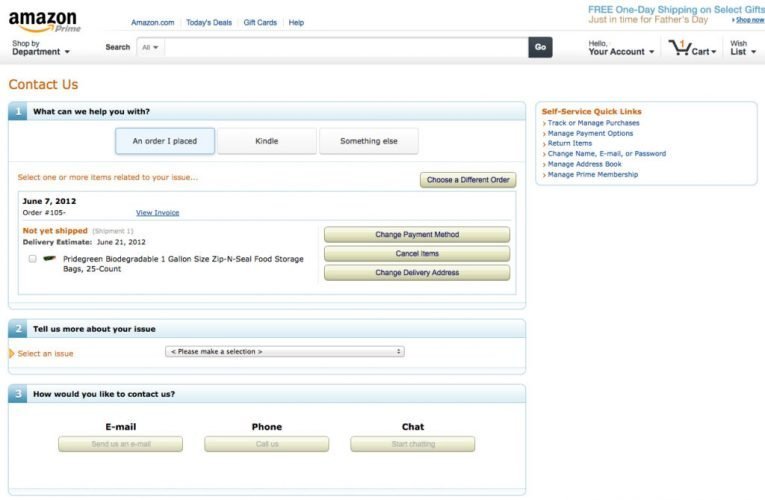Viewport: 765px width, 500px height.
Task: Open Change Name, E-mail, or Password link
Action: (606, 154)
